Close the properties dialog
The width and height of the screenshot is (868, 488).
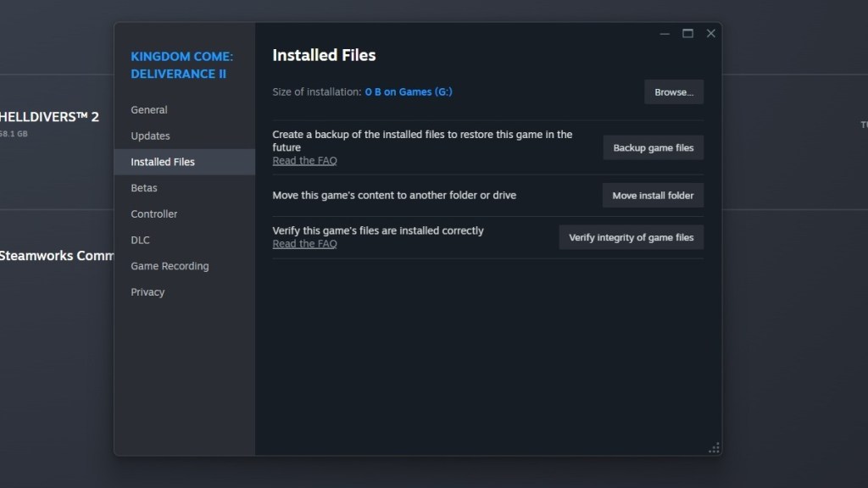click(711, 34)
